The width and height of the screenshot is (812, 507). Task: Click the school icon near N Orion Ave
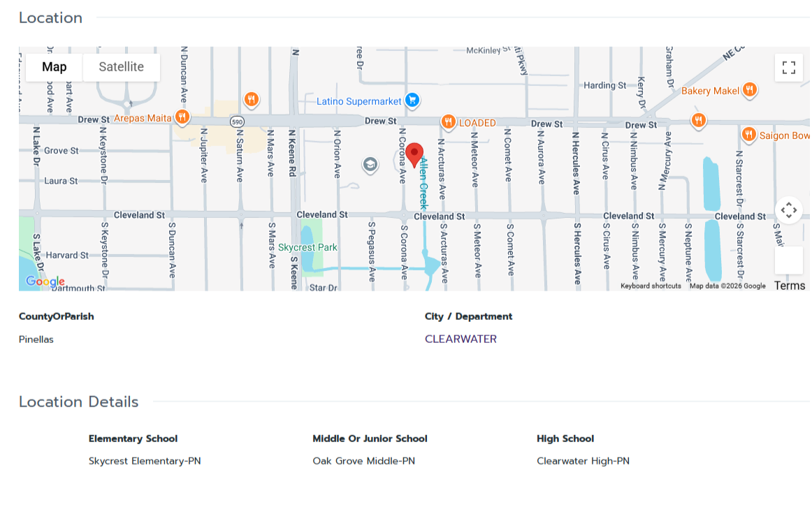(370, 165)
